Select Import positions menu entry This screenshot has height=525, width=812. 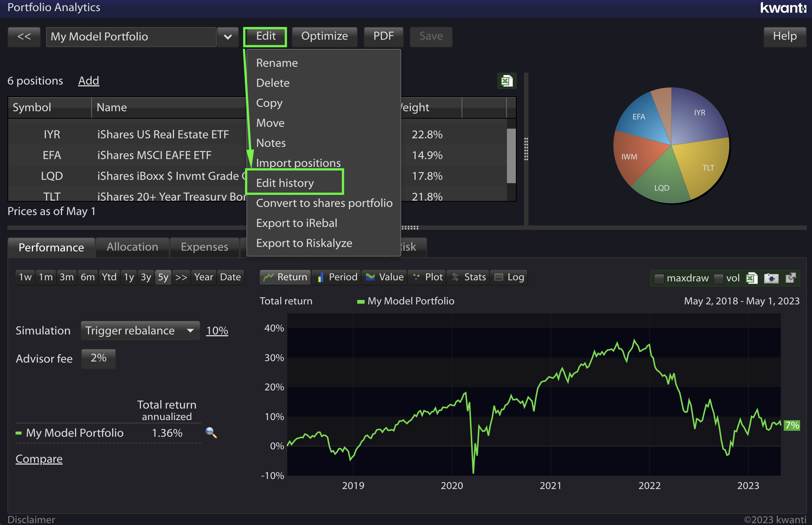324,163
